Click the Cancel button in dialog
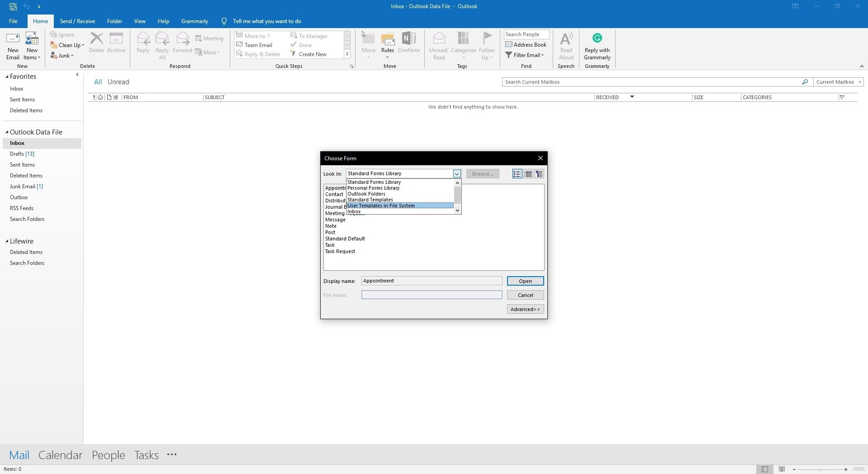 [525, 295]
